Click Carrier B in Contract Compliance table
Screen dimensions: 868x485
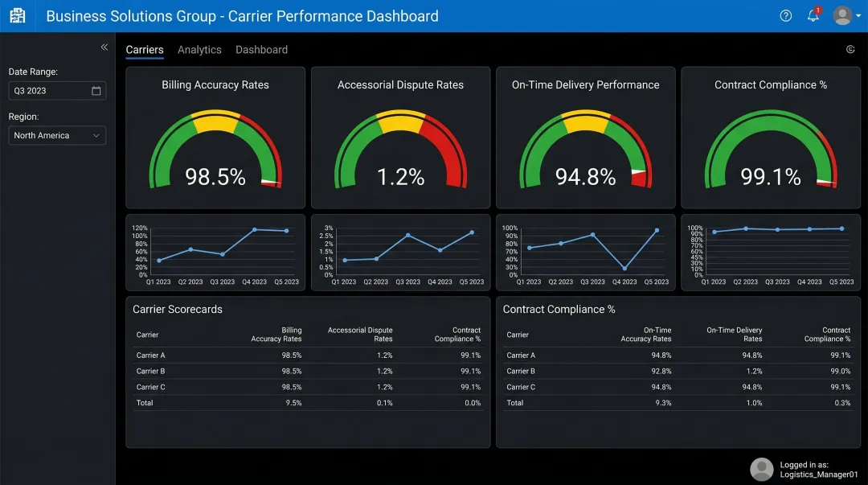coord(521,372)
